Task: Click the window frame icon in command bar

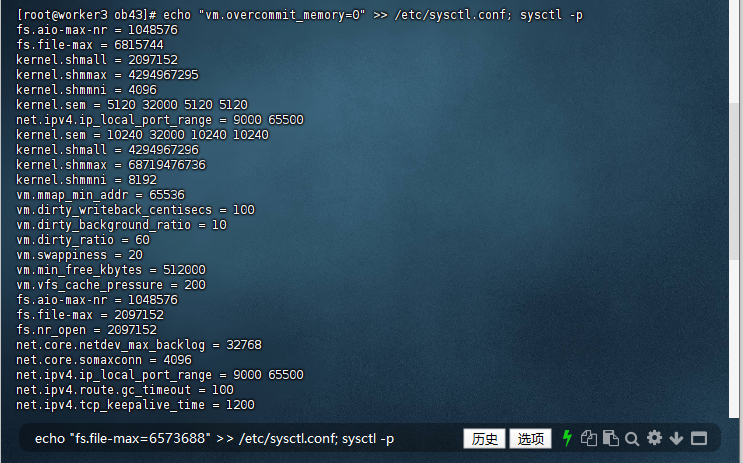Action: coord(699,438)
